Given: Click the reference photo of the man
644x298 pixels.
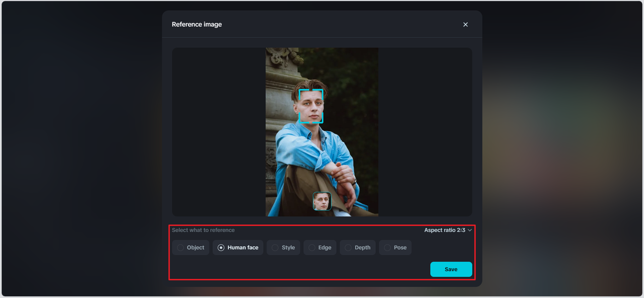Looking at the screenshot, I should 322,132.
